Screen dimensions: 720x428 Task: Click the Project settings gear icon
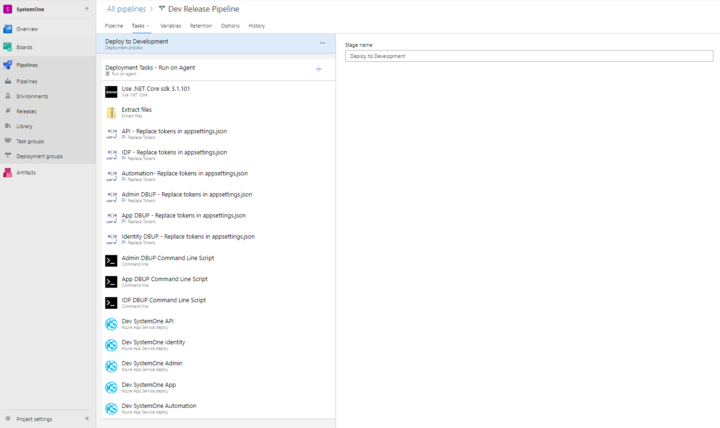(x=8, y=419)
